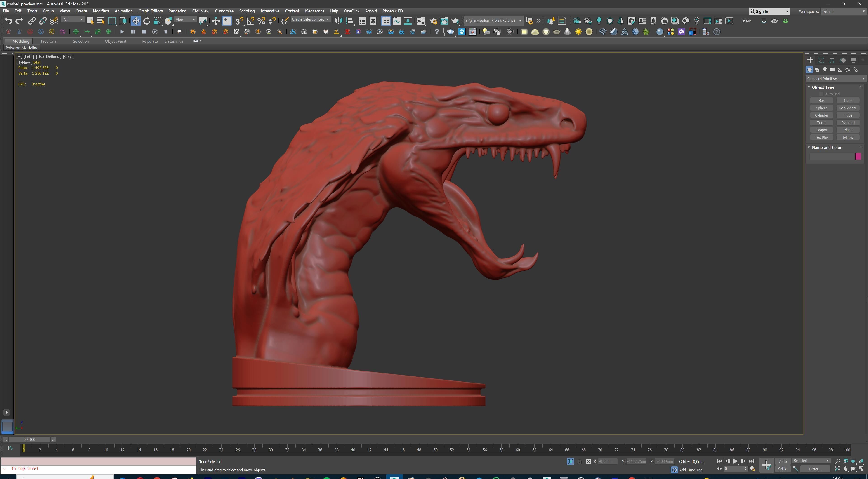
Task: Open the Standard Primitives dropdown
Action: pyautogui.click(x=836, y=79)
